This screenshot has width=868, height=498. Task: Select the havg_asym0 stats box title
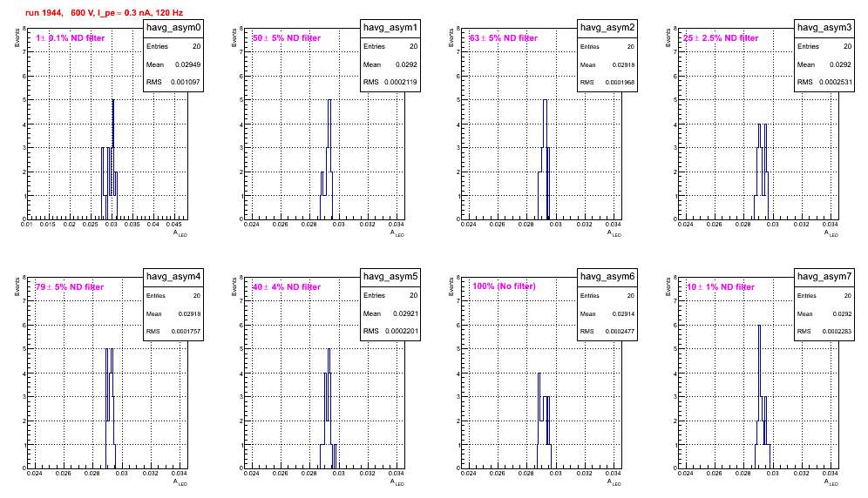click(173, 27)
